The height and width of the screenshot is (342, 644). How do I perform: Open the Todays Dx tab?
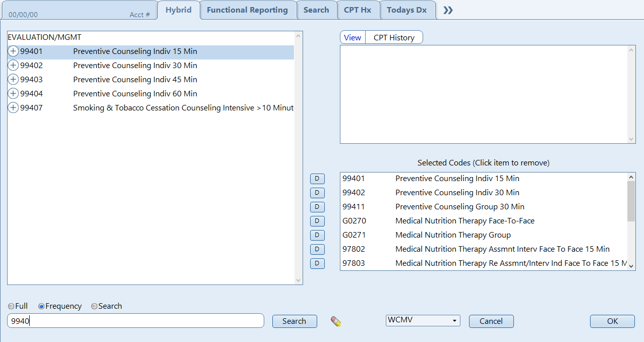coord(406,10)
